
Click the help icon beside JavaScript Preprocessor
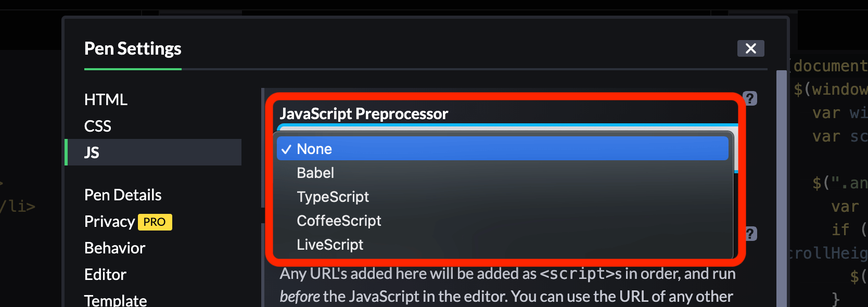pos(749,98)
